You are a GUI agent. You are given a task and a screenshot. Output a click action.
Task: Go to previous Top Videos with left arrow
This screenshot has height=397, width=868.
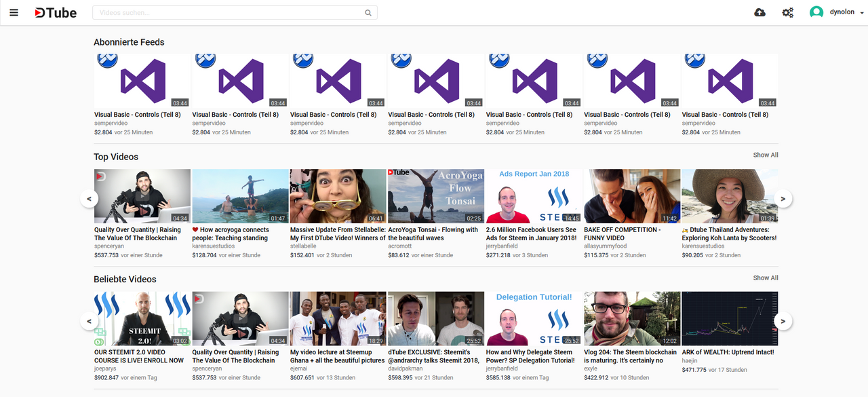[x=89, y=198]
